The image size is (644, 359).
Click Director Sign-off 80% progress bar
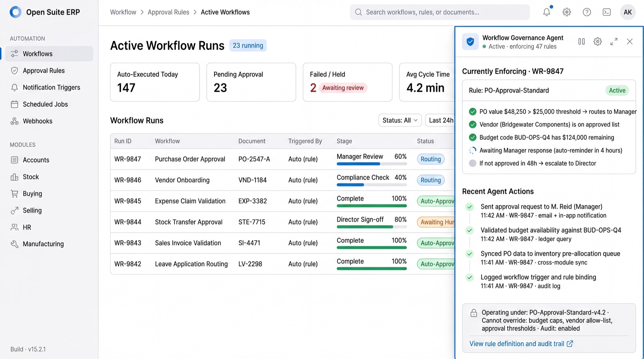(372, 227)
